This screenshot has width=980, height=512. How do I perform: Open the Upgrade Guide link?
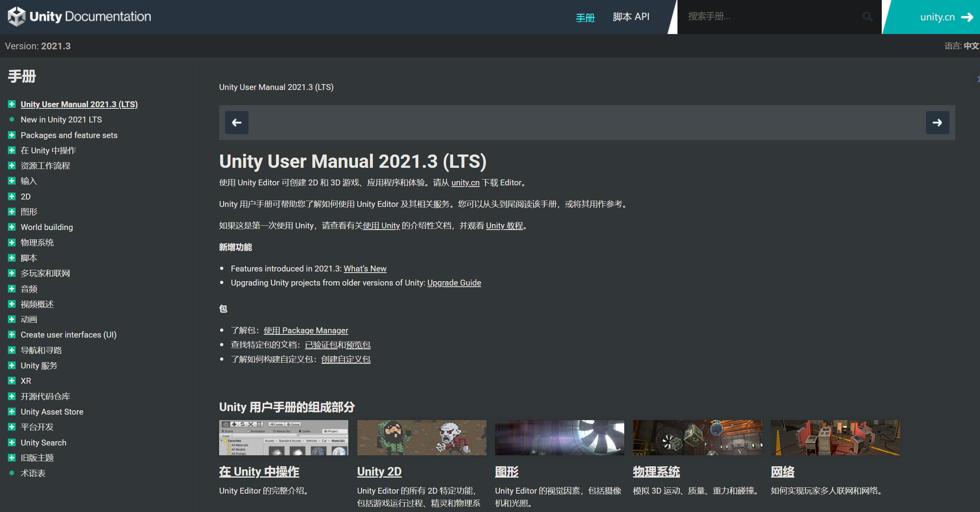(454, 283)
